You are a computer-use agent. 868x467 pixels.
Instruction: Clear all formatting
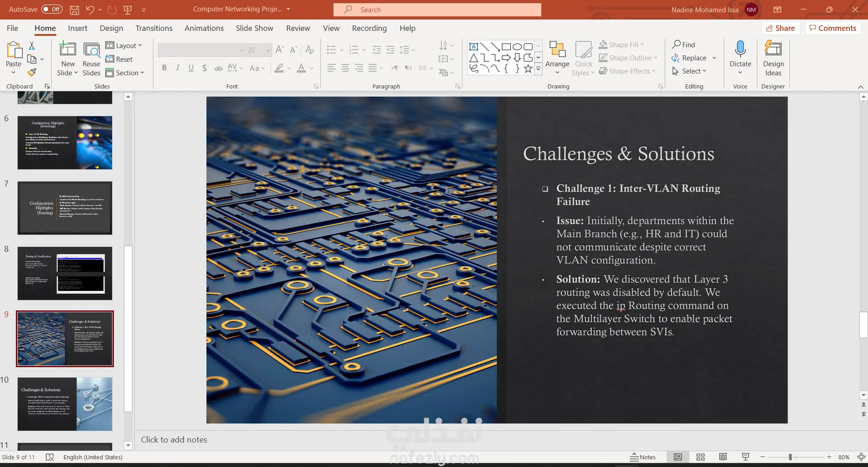(310, 49)
